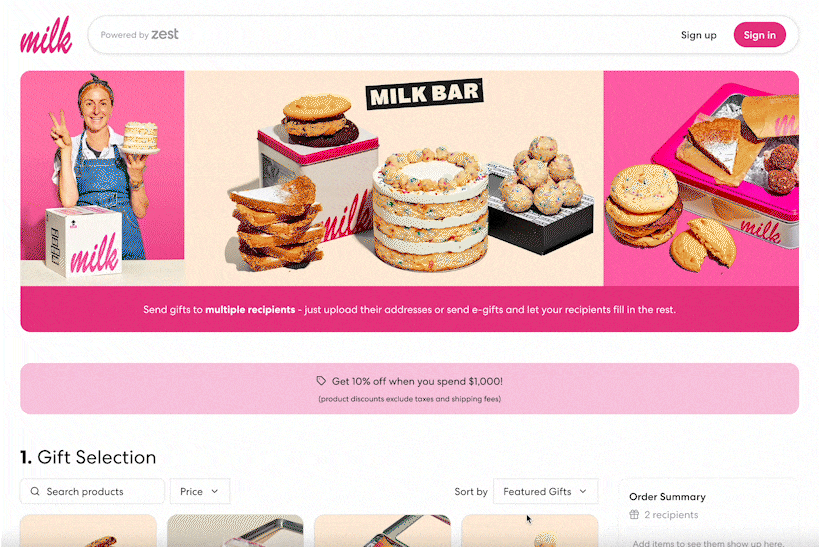Click the Price dropdown chevron arrow

click(x=215, y=492)
